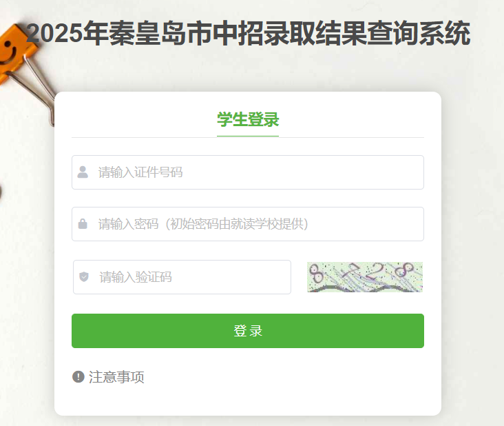Click the 查询系统 words in the title
Image resolution: width=504 pixels, height=426 pixels.
point(419,33)
